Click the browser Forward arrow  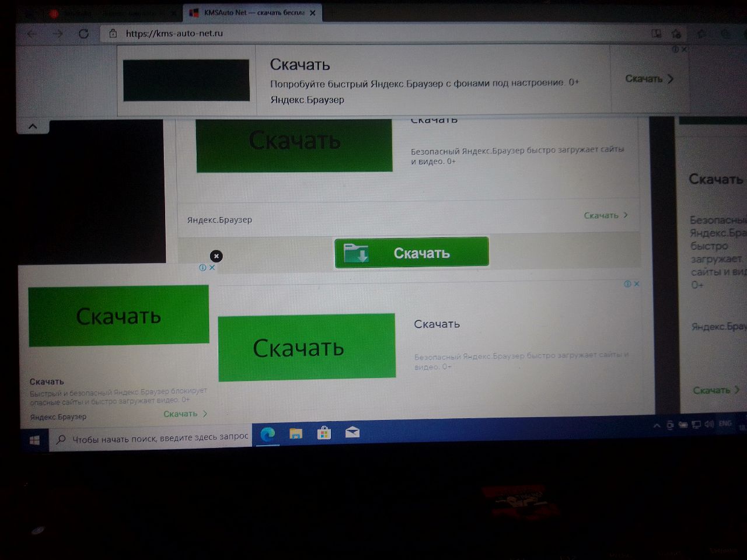pos(58,34)
